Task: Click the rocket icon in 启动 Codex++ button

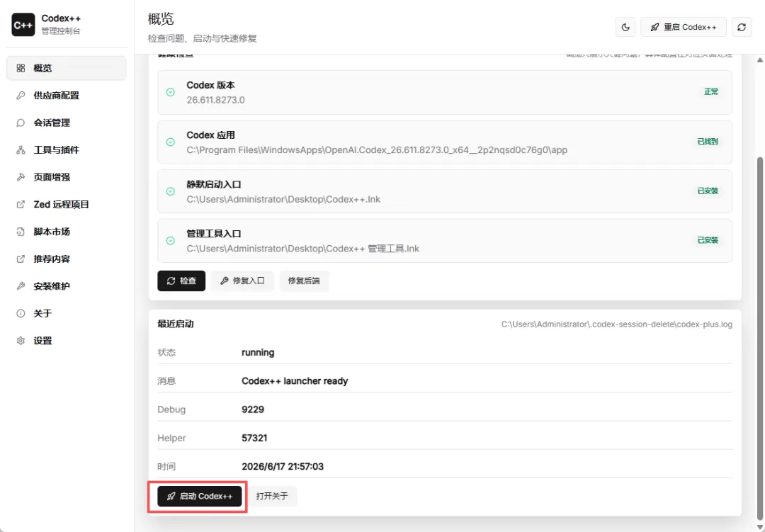Action: tap(171, 497)
